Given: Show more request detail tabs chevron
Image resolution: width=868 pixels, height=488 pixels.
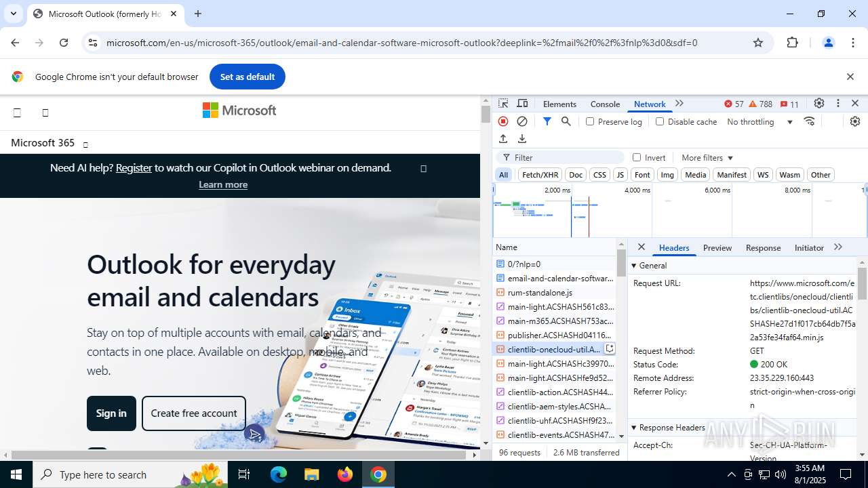Looking at the screenshot, I should (838, 247).
